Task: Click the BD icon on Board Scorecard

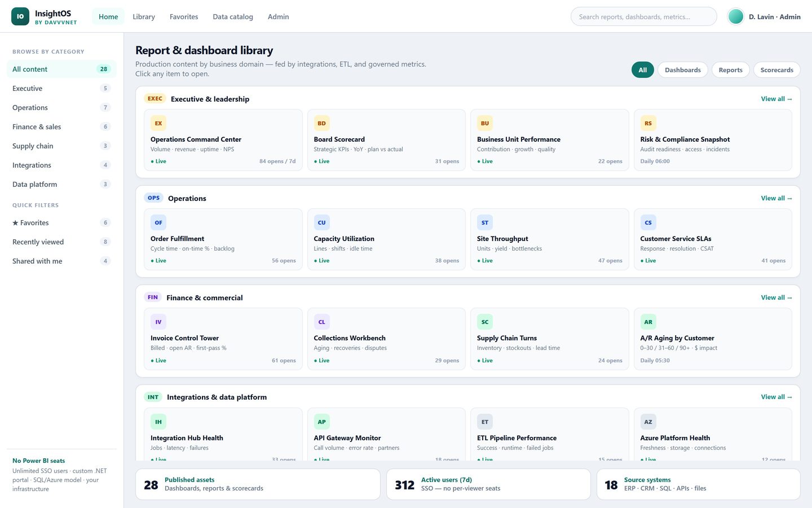Action: click(321, 123)
